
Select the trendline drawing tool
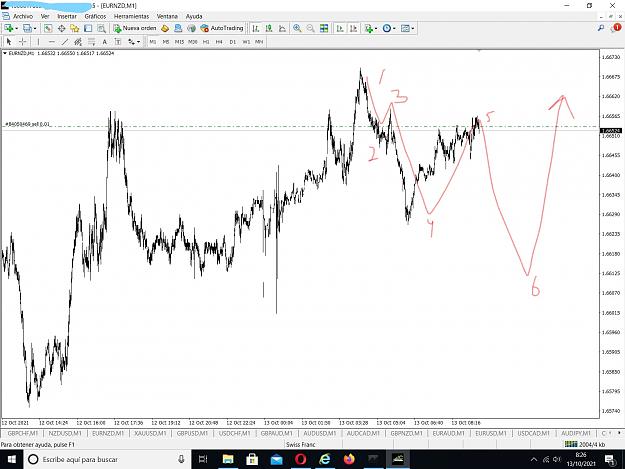(x=65, y=41)
